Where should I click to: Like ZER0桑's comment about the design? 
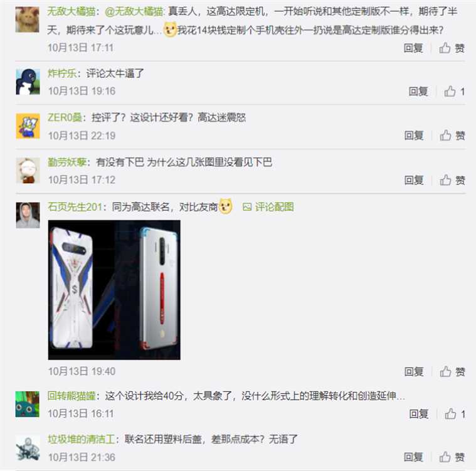click(452, 135)
